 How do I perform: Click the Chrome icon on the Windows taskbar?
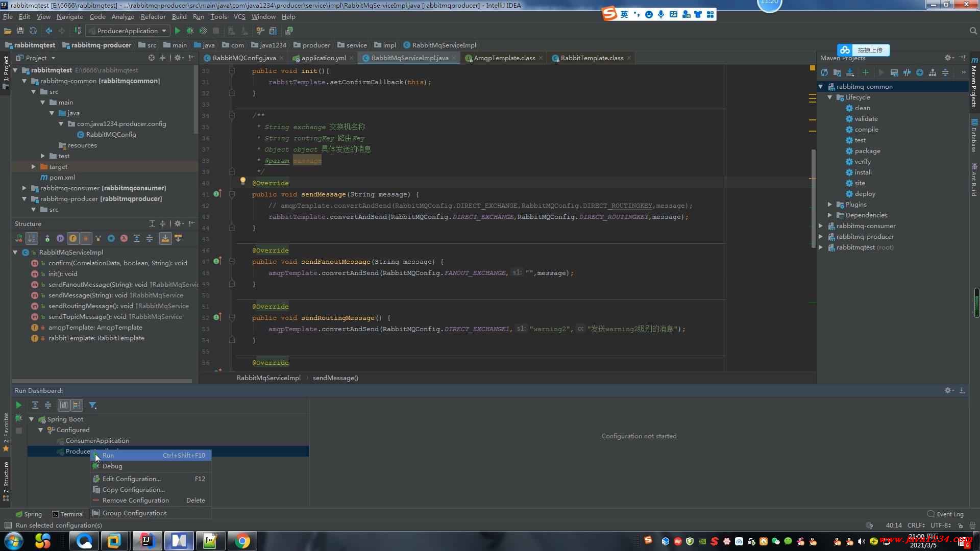[242, 541]
